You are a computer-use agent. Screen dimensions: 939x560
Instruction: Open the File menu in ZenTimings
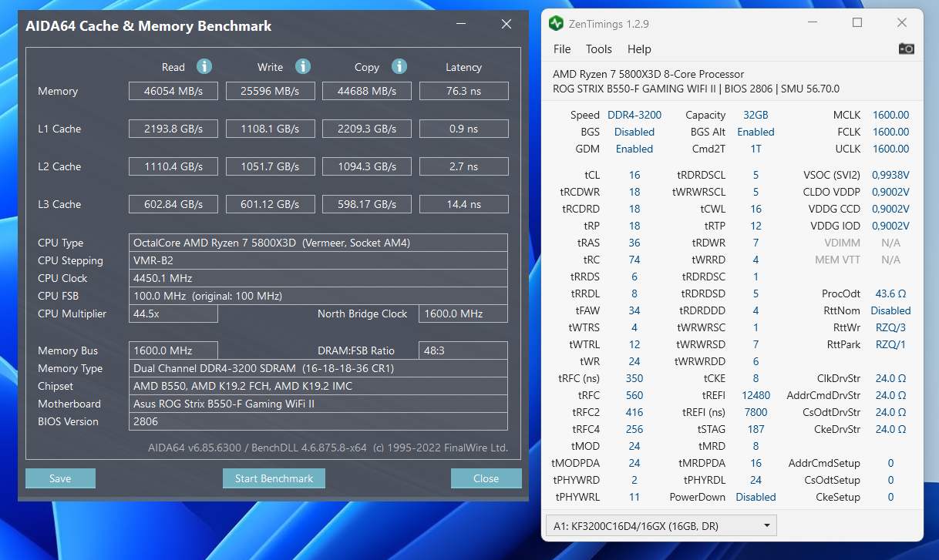pyautogui.click(x=562, y=49)
